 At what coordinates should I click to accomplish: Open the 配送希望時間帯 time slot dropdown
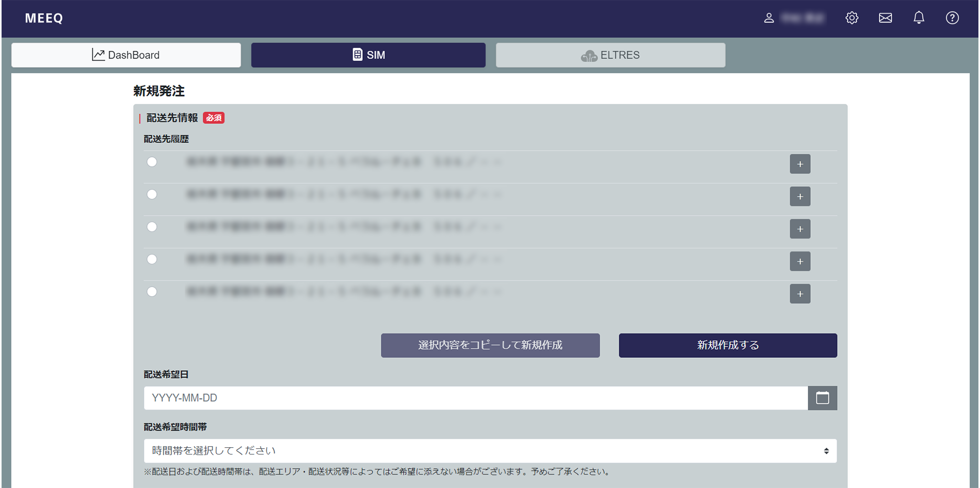489,450
